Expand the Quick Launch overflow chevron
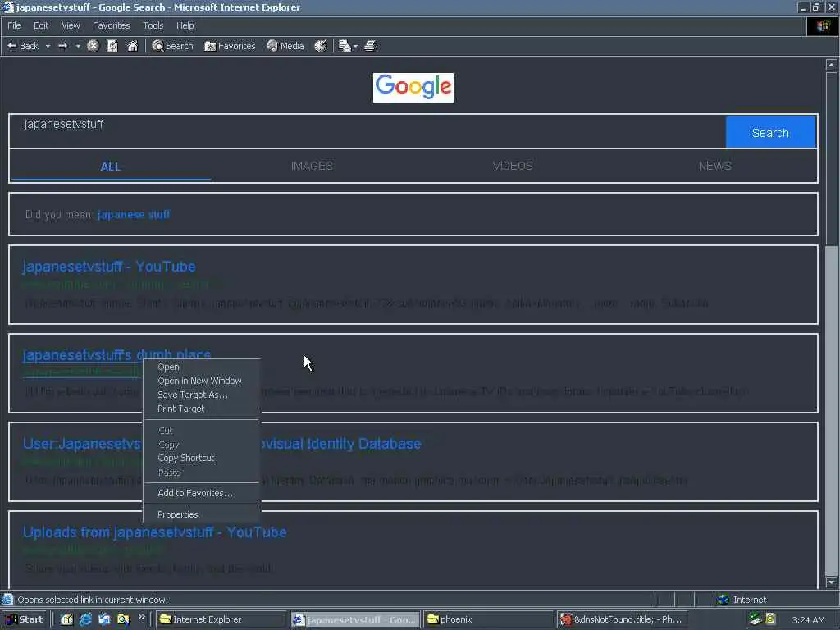 tap(141, 617)
